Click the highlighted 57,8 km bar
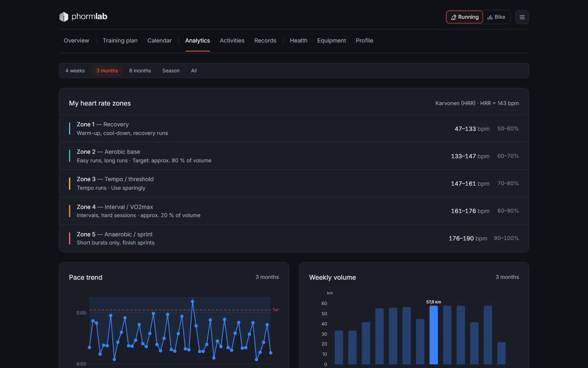The height and width of the screenshot is (368, 588). [434, 335]
